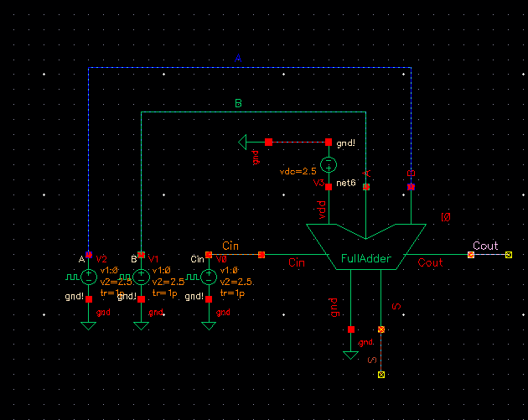
Task: Select ground triangle below V0 source
Action: pos(209,326)
